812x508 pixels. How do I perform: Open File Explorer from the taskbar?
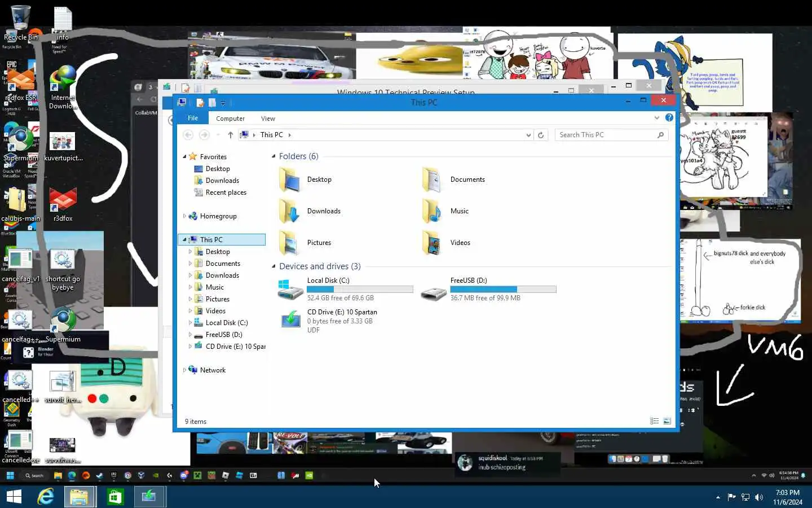pos(79,497)
